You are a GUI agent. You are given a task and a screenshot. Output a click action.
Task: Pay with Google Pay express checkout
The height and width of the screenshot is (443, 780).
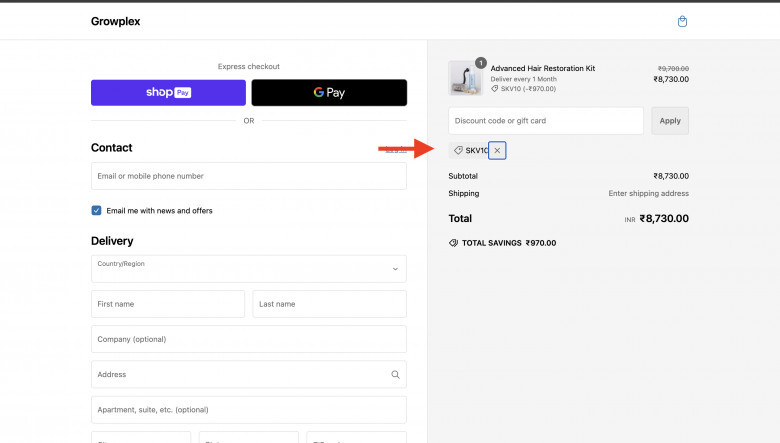click(x=329, y=92)
